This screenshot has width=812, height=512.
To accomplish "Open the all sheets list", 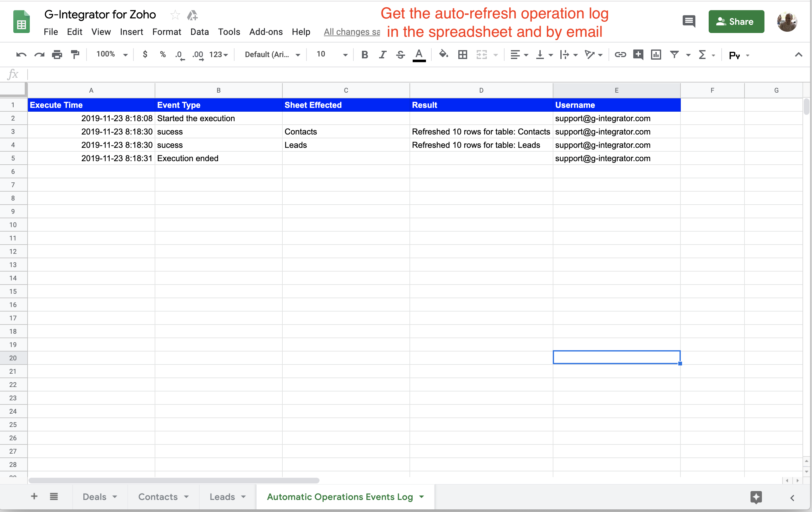I will [x=54, y=496].
